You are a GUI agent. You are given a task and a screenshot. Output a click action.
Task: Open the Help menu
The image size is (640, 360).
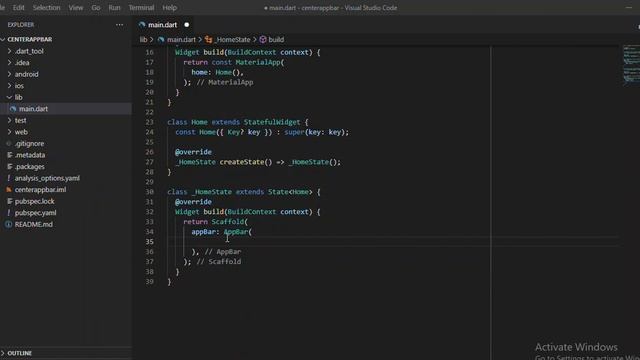click(x=169, y=7)
